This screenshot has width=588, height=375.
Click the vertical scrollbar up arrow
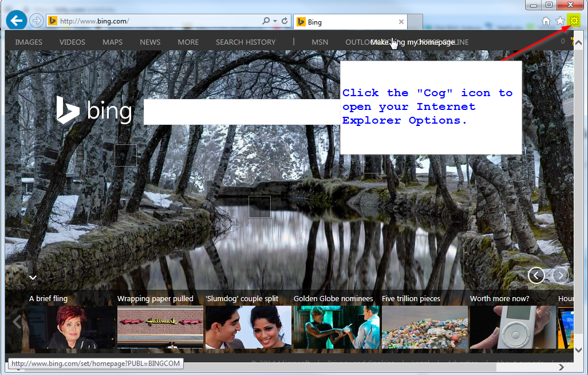(x=578, y=42)
